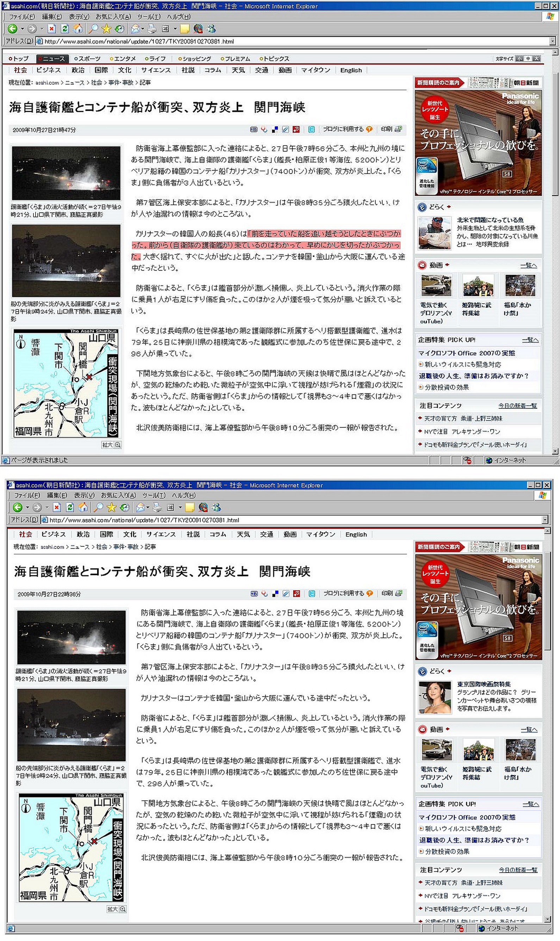
Task: Click the Hatena bookmark icon under the 22時36分 article
Action: point(254,593)
